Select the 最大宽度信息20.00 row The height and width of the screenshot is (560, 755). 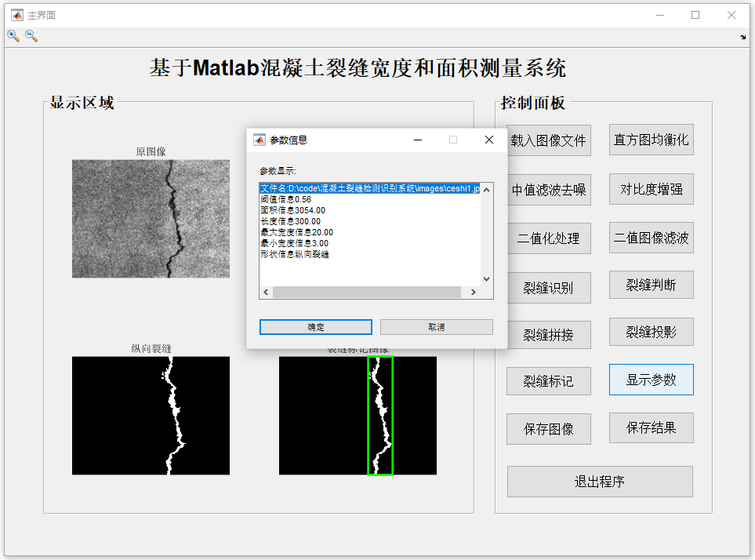coord(370,232)
